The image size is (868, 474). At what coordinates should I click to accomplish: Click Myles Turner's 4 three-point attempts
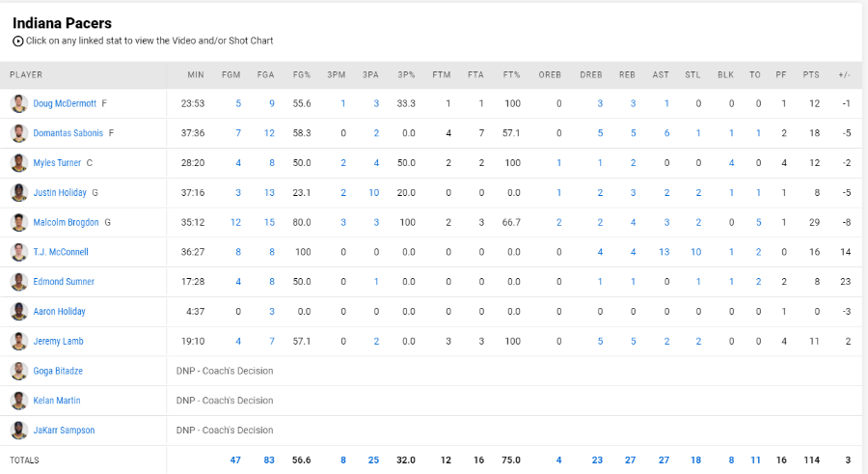click(x=376, y=163)
